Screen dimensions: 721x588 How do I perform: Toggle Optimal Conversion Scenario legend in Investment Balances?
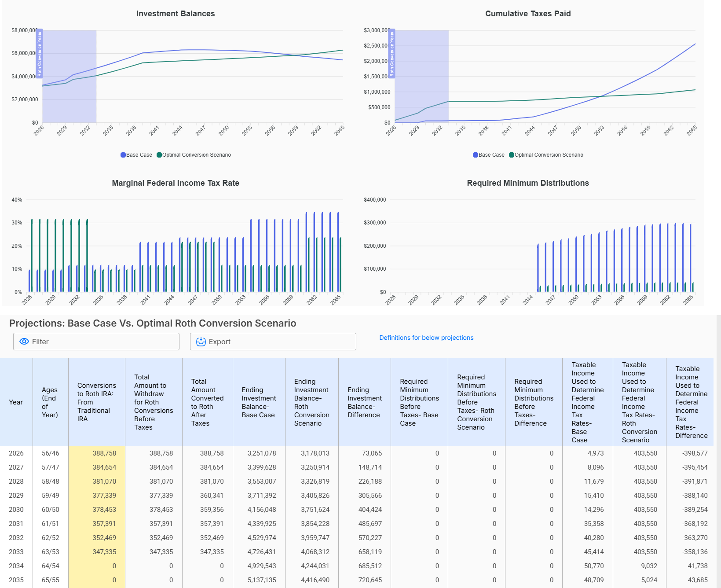pos(194,155)
